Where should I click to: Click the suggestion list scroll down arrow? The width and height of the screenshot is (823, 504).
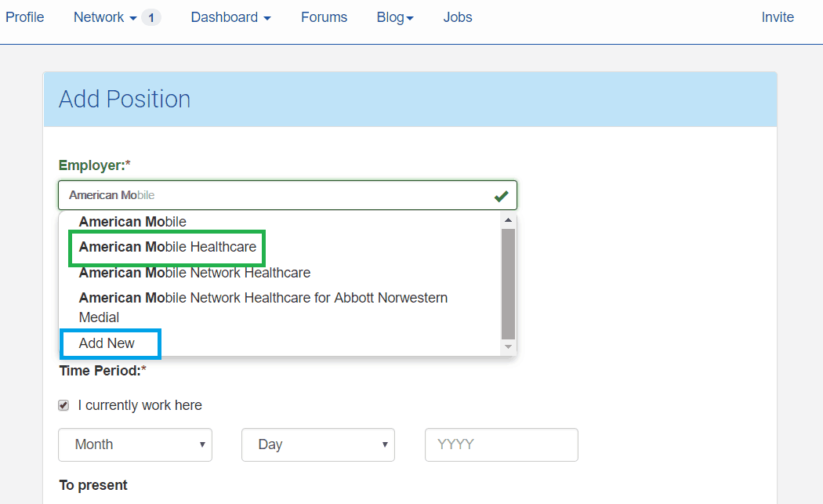[x=508, y=346]
